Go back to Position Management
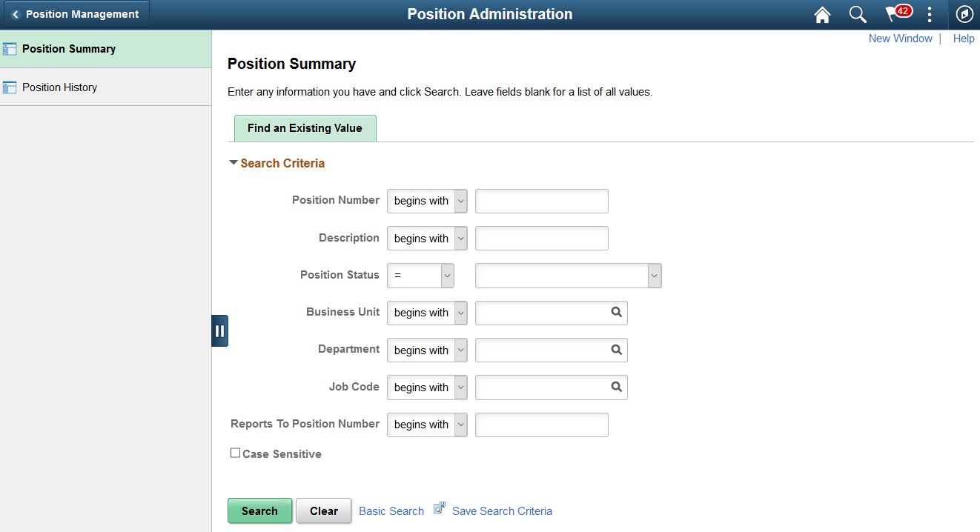980x532 pixels. [x=74, y=13]
